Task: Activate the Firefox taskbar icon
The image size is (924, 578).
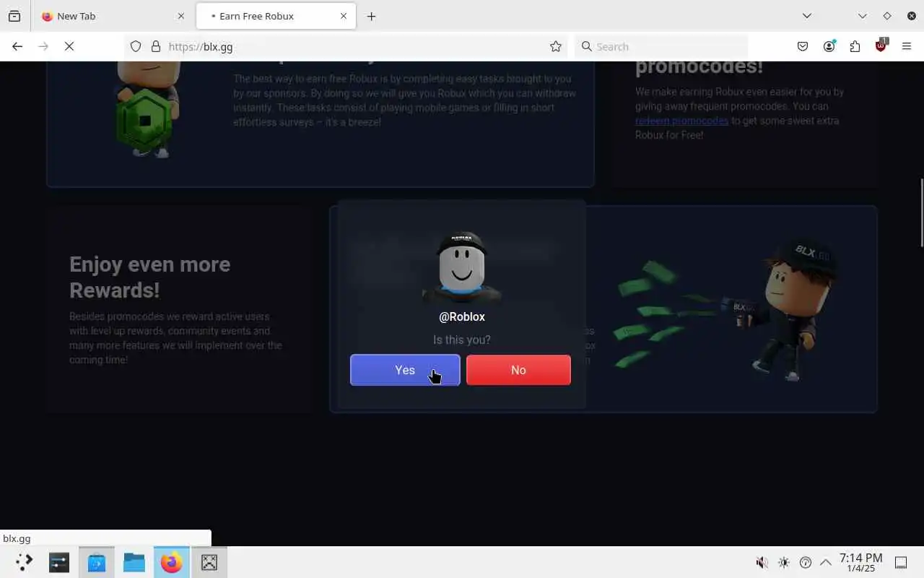Action: pos(172,562)
